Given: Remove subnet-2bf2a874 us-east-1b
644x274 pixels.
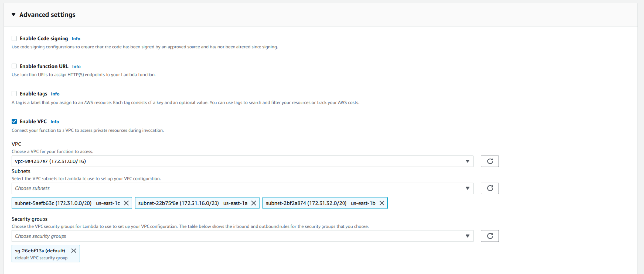Looking at the screenshot, I should pos(382,203).
